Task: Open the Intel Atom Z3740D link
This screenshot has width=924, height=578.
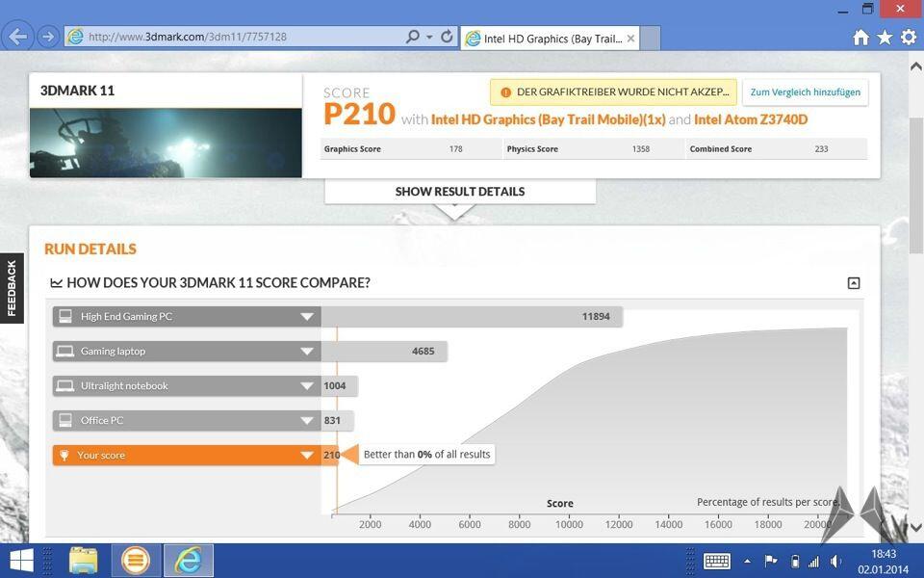Action: pyautogui.click(x=751, y=119)
